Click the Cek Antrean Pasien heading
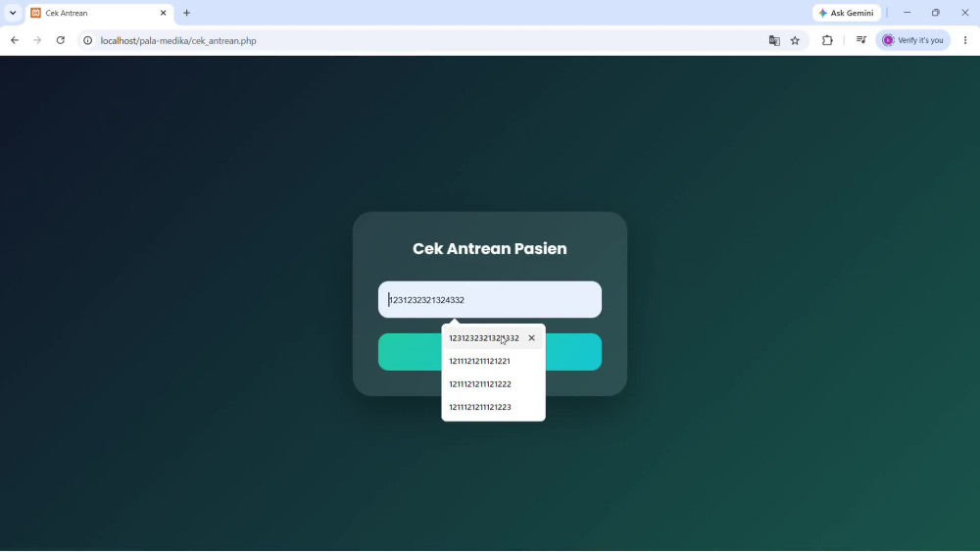 tap(489, 249)
